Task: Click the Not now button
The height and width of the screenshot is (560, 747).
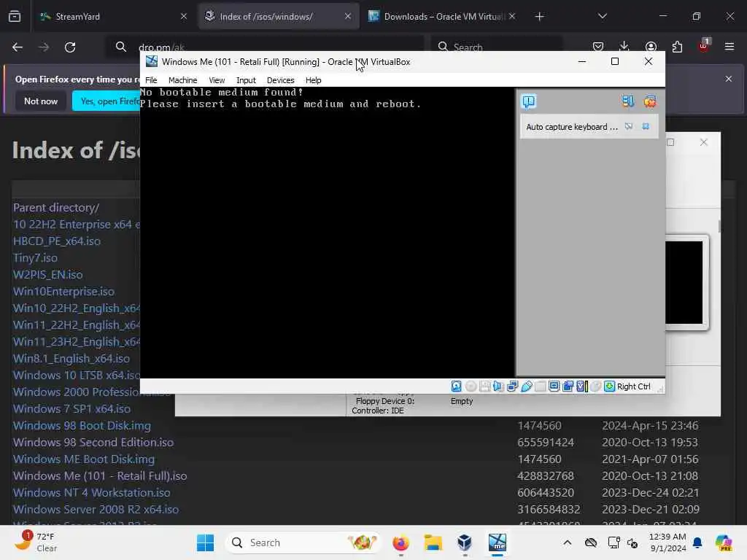Action: click(41, 101)
